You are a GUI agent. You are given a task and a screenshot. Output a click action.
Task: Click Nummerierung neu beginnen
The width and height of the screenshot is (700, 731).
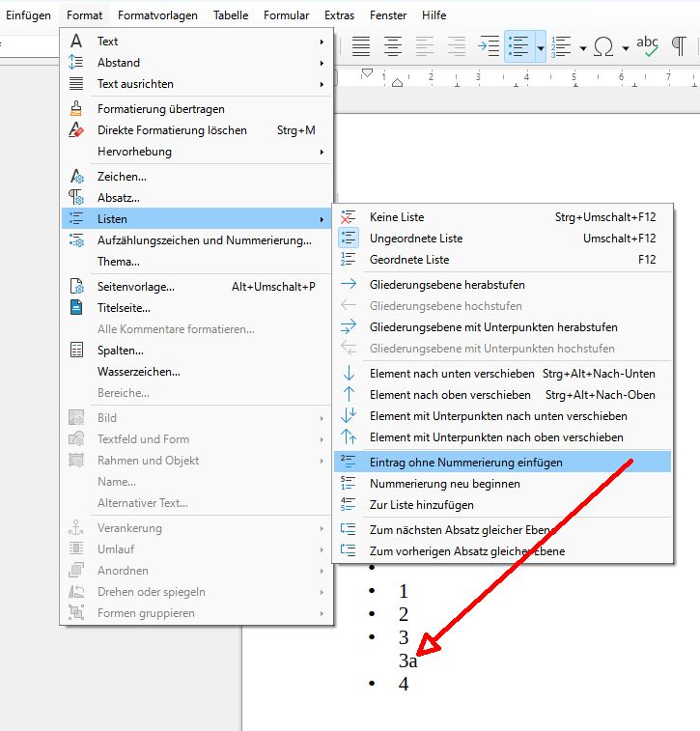[x=444, y=484]
